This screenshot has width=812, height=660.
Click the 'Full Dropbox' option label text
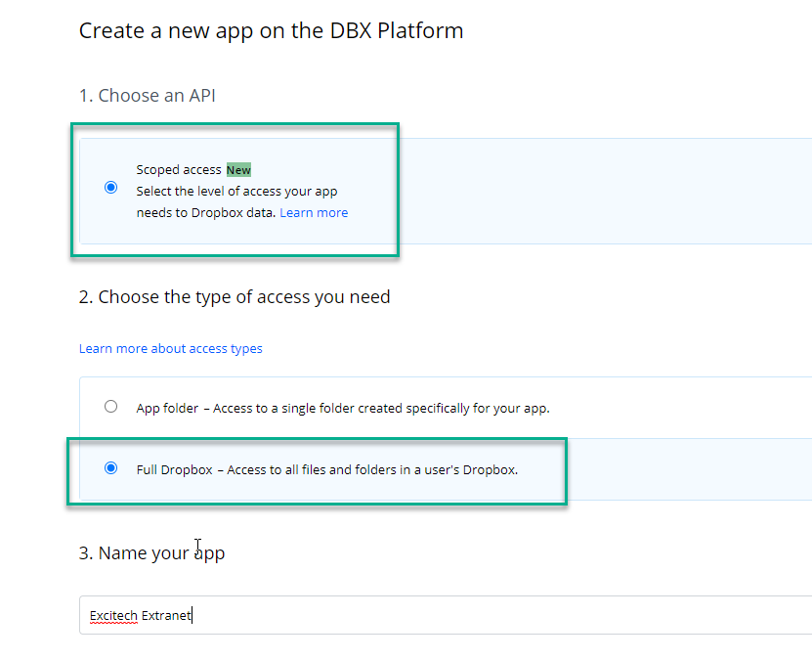[175, 469]
